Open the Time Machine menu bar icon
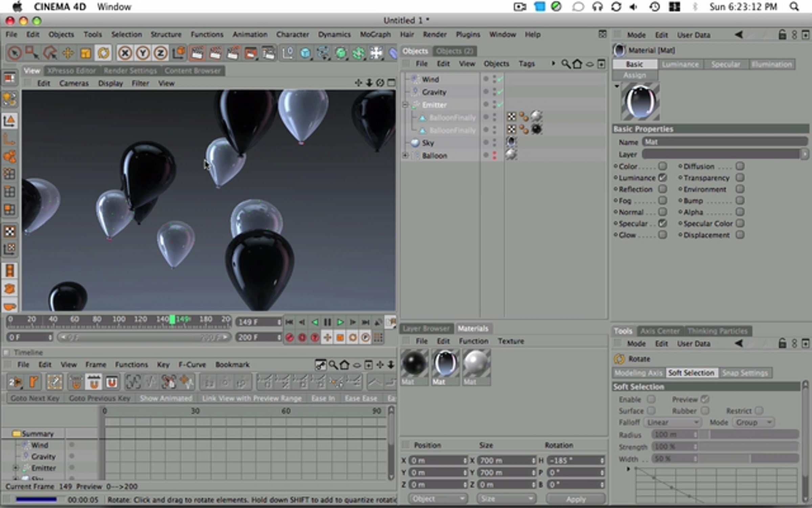The height and width of the screenshot is (508, 812). tap(654, 7)
